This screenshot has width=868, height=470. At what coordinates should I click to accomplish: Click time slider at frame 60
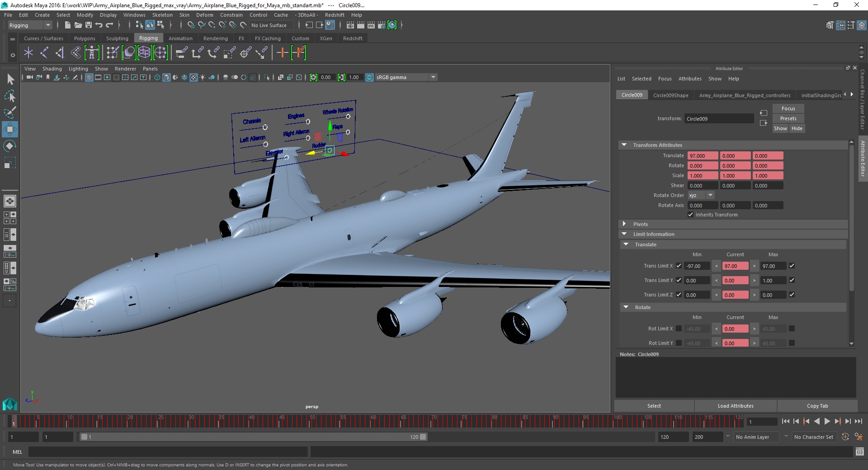point(373,421)
